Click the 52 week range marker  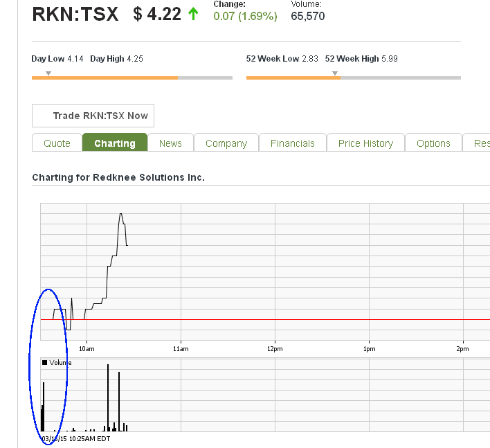pyautogui.click(x=335, y=73)
